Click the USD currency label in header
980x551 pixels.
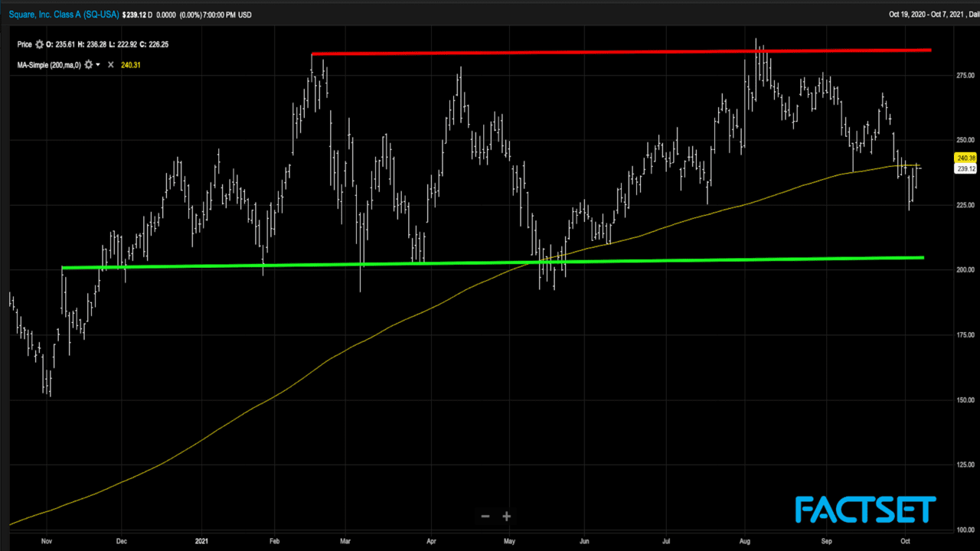(x=243, y=15)
